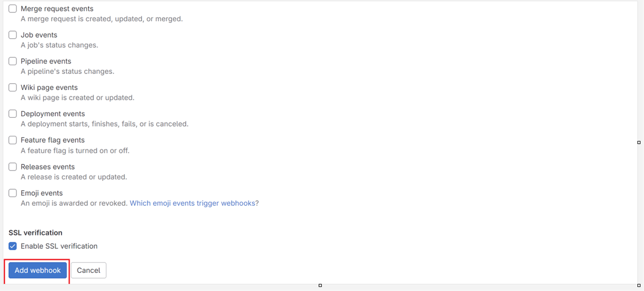Viewport: 644px width, 291px height.
Task: Click the 'Pipeline events' label text
Action: 46,61
